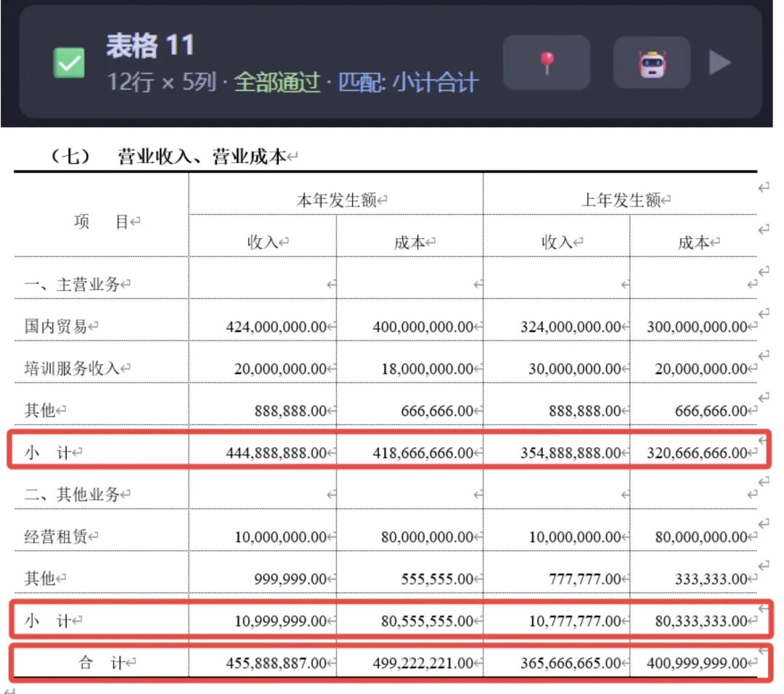Select cell 444,888,888.00

[277, 453]
